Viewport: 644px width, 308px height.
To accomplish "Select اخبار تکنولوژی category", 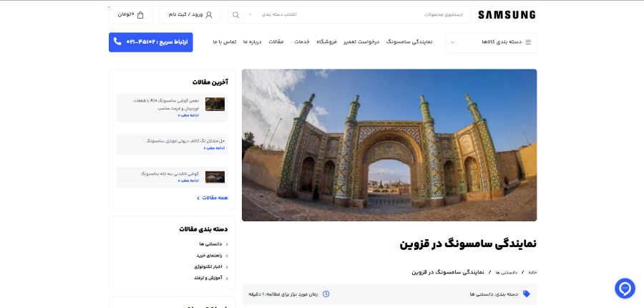I will [x=208, y=267].
